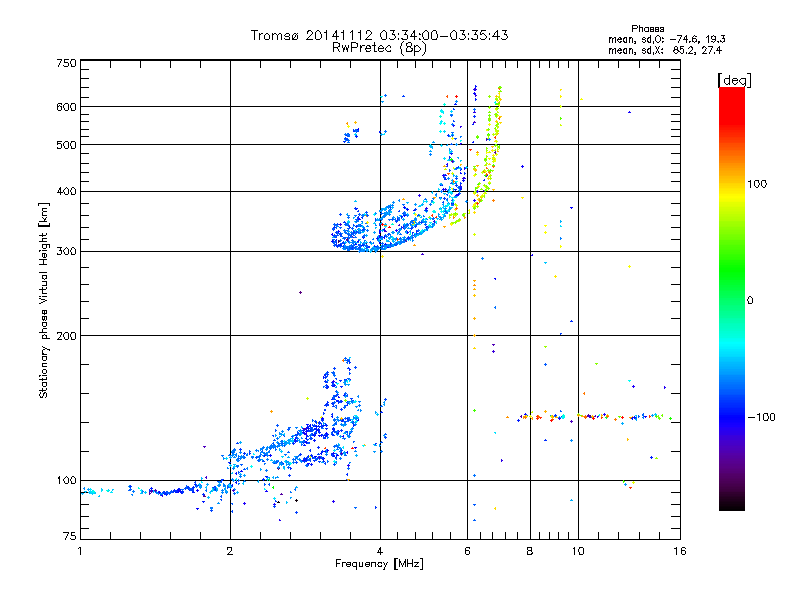Image resolution: width=800 pixels, height=600 pixels.
Task: Click the colorbar tick label '100'
Action: [757, 184]
